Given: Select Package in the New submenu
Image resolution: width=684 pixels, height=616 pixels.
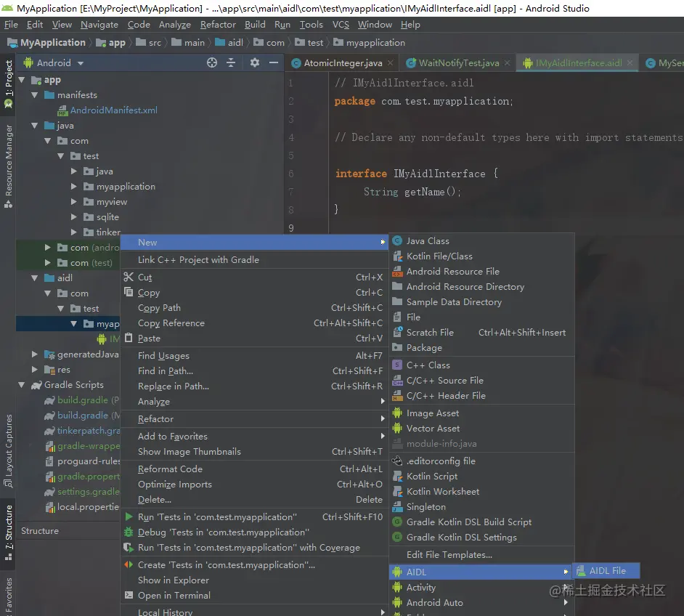Looking at the screenshot, I should [481, 348].
